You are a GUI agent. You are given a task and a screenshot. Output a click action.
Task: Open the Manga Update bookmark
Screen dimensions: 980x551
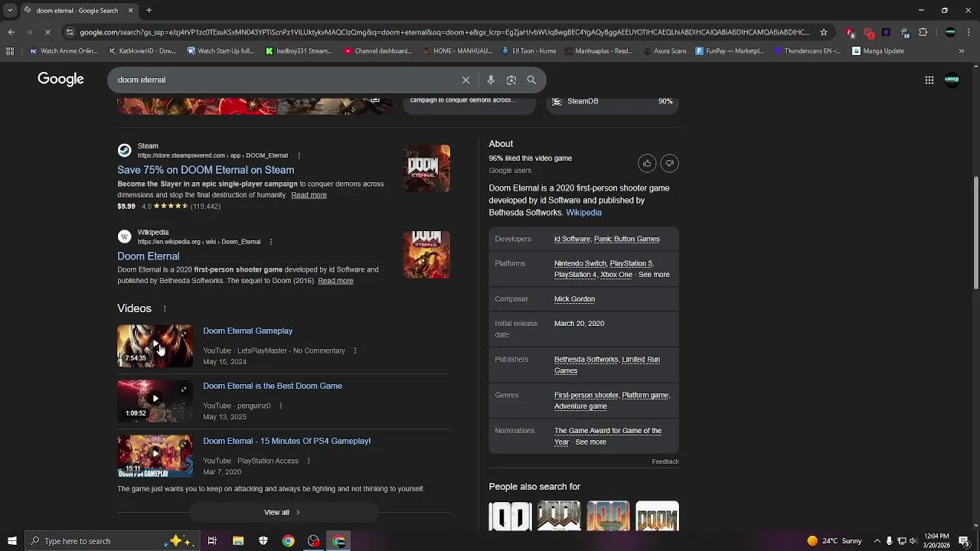(x=878, y=51)
